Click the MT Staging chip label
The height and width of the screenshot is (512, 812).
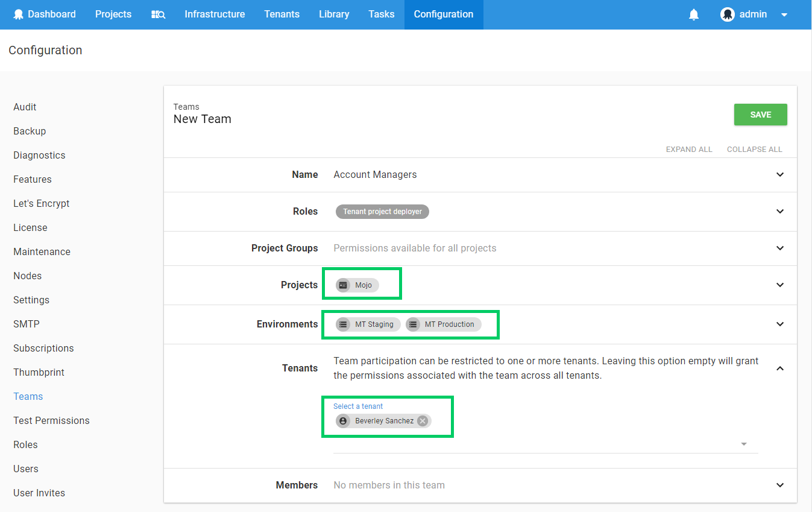[374, 324]
